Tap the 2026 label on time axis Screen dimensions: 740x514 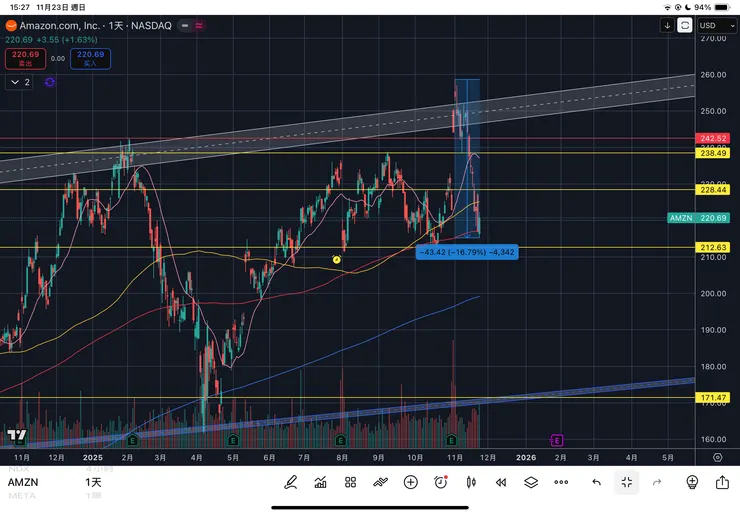click(x=526, y=457)
